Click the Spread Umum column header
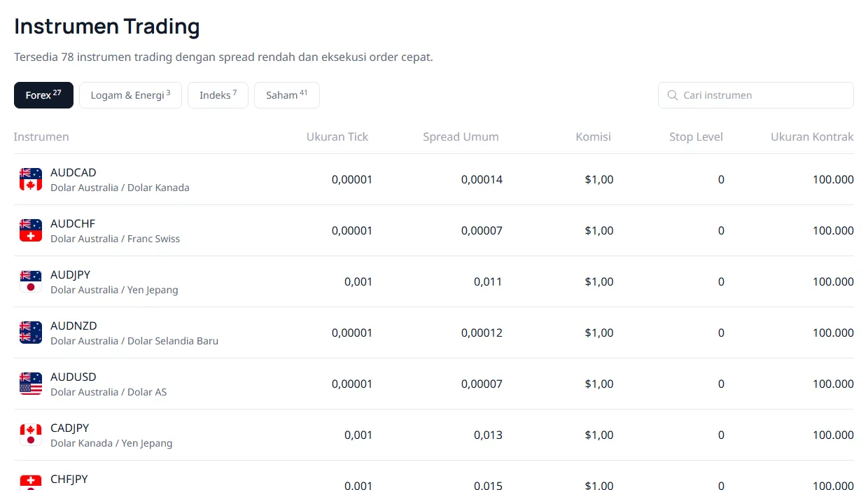 [x=461, y=136]
